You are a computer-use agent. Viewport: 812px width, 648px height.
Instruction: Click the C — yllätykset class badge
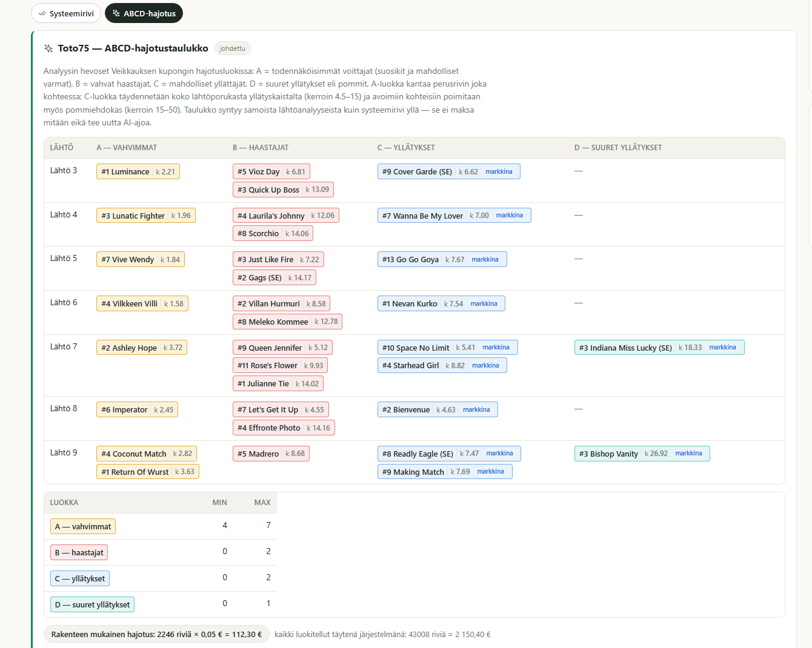80,578
